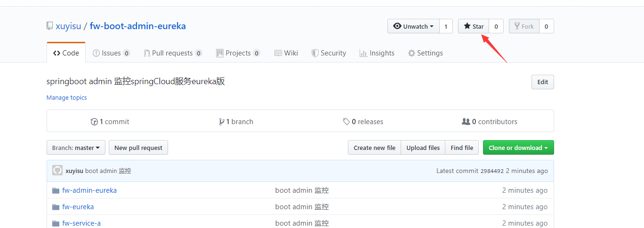Click xuyisu author name in commit bar
Screen dimensions: 644x228
(74, 171)
